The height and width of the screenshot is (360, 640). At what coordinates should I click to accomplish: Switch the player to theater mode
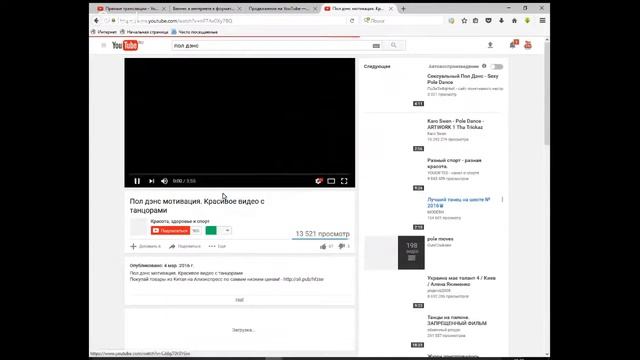point(331,181)
